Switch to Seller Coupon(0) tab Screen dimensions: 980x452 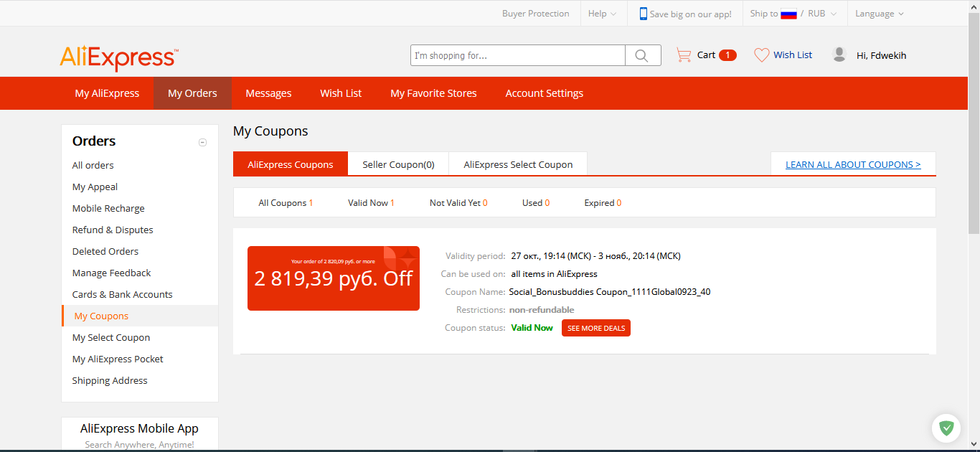(398, 164)
